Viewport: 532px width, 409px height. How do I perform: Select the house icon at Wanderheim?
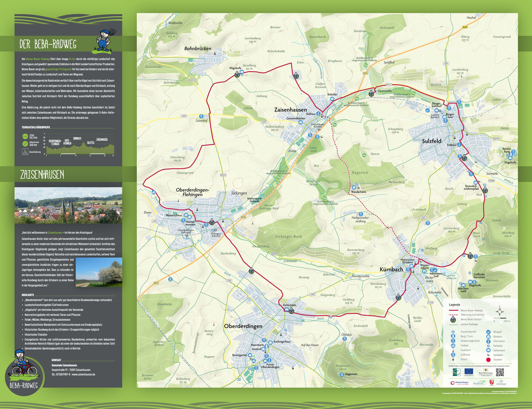click(x=354, y=187)
